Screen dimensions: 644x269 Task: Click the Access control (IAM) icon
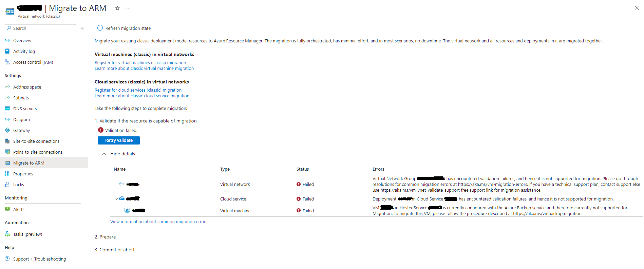click(x=7, y=62)
